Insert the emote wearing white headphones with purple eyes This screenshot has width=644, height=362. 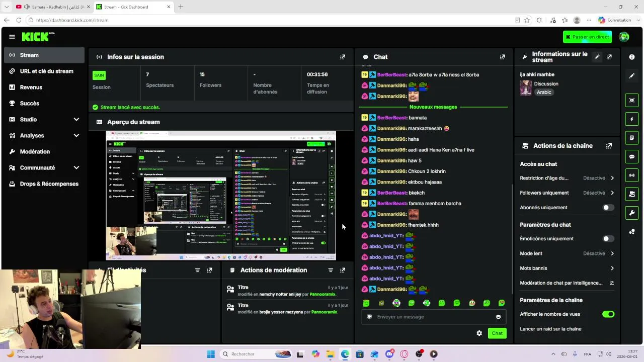(x=396, y=303)
